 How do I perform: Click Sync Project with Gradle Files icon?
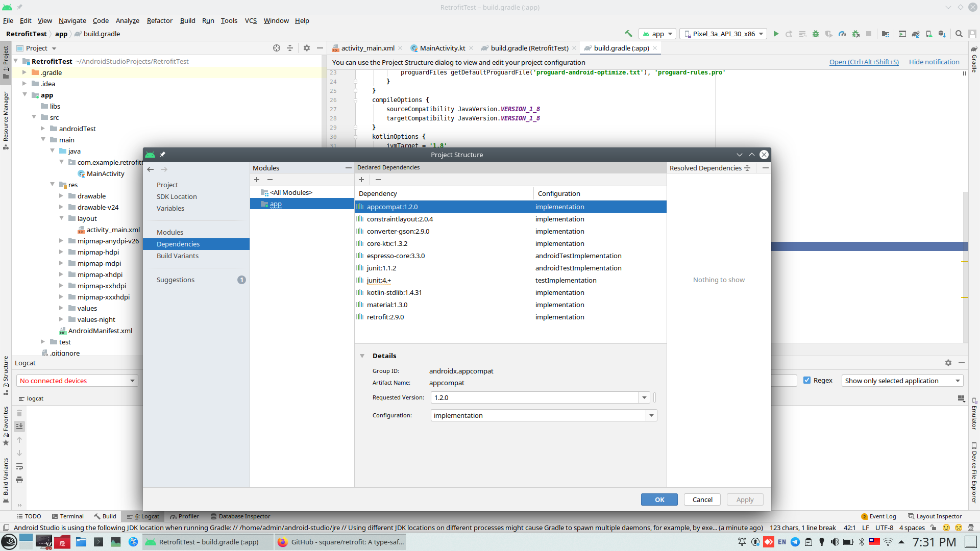tap(916, 34)
